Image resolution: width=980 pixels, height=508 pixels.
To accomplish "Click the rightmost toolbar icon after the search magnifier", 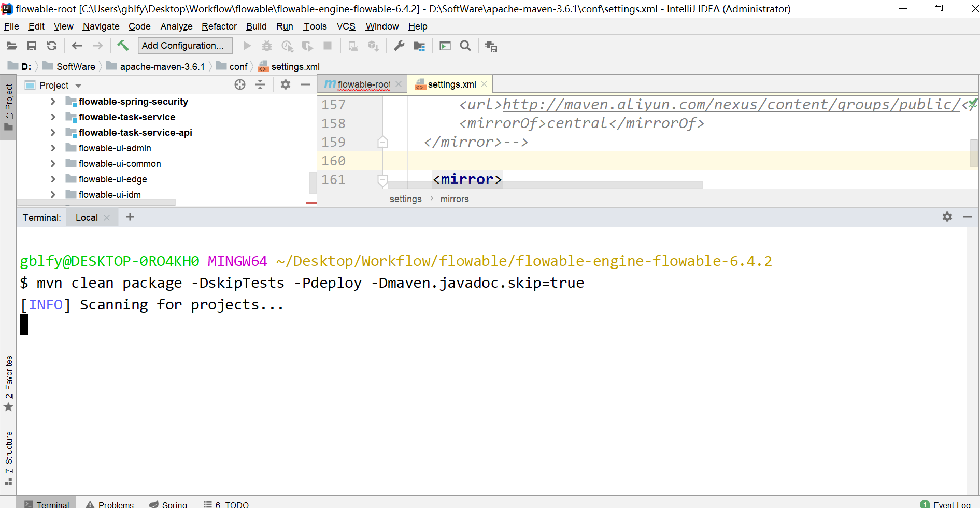I will tap(490, 46).
